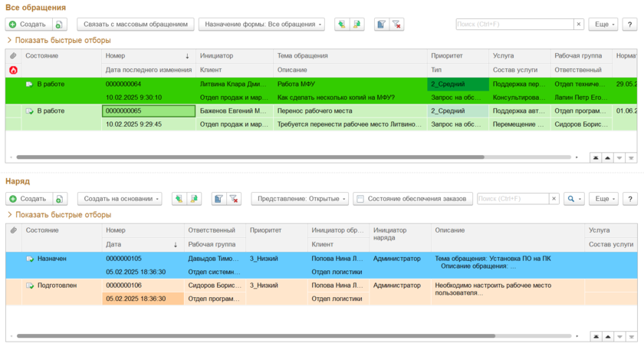Open the Представление: Открытые dropdown

298,199
